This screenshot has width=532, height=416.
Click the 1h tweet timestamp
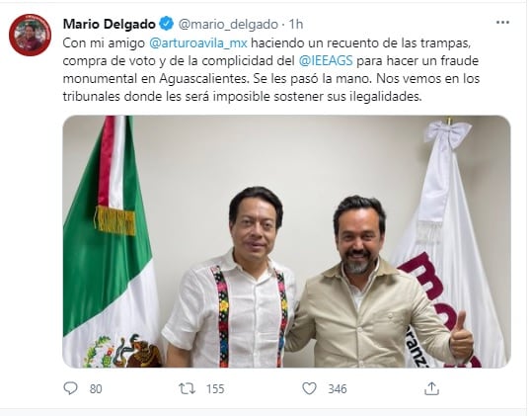coord(295,24)
